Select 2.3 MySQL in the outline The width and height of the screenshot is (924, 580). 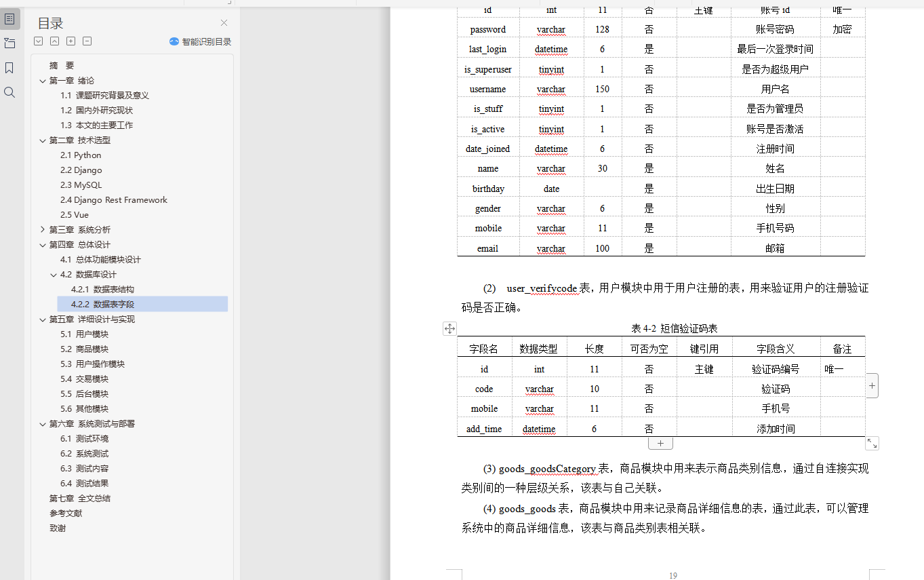click(x=81, y=185)
